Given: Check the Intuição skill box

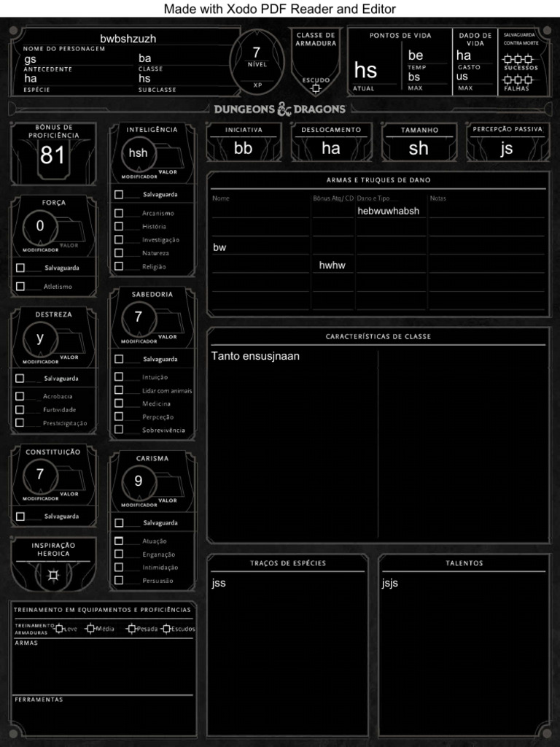Looking at the screenshot, I should (x=119, y=377).
